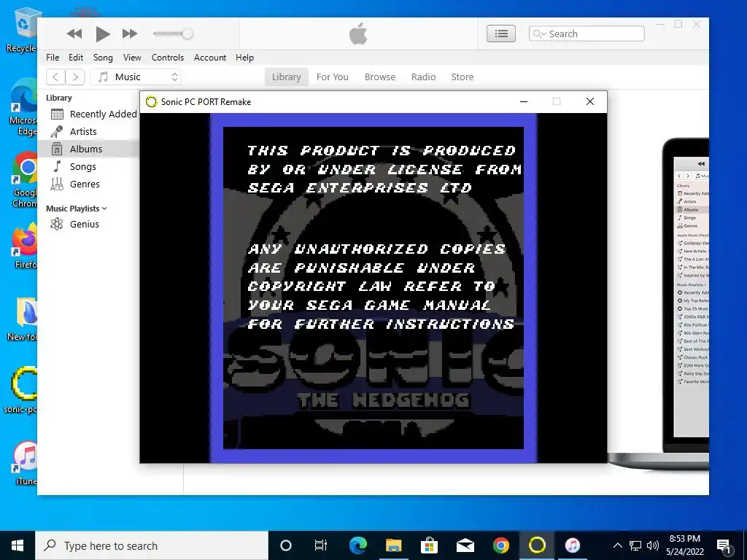Screen dimensions: 747x560
Task: Open the iTunes list view button
Action: point(500,34)
